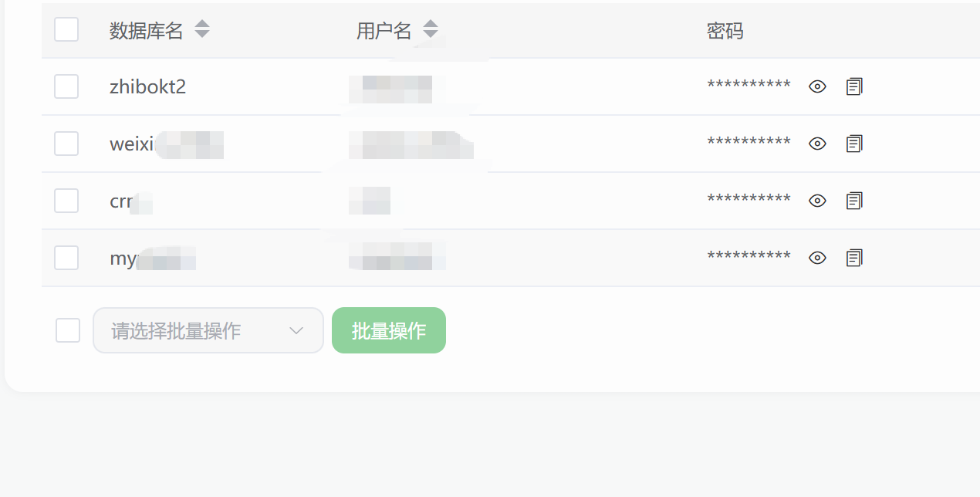Select the my database row checkbox

(x=66, y=258)
